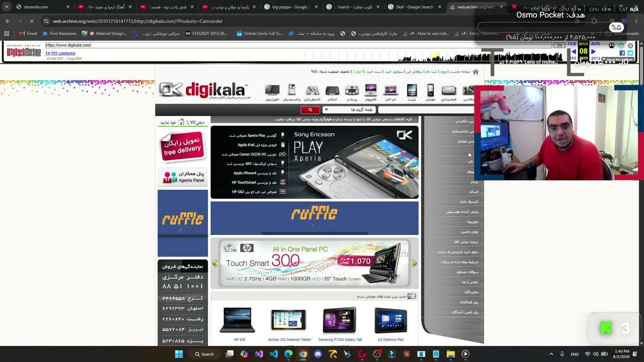Open the all groups (همه گروه ها) dropdown

tap(348, 110)
